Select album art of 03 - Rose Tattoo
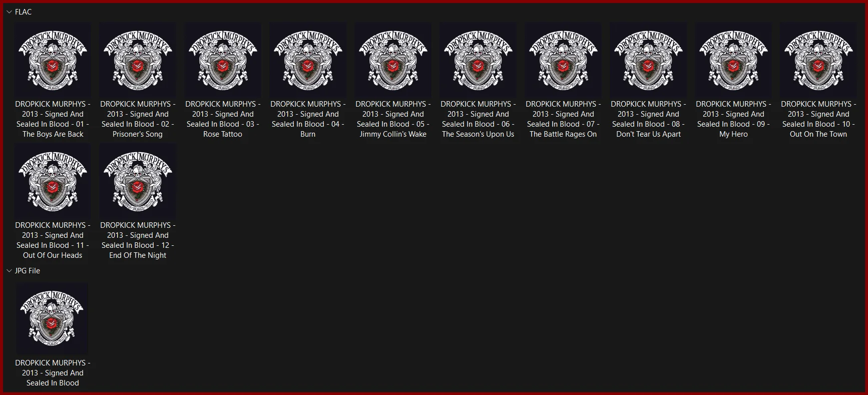The height and width of the screenshot is (395, 868). tap(223, 60)
